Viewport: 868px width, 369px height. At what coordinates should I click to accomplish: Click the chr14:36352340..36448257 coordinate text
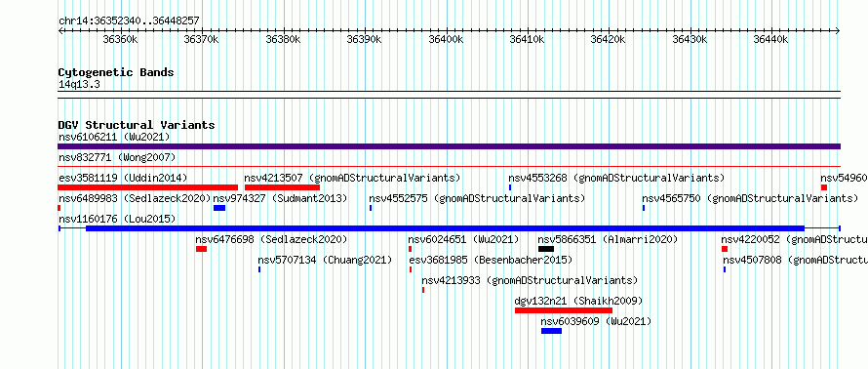[129, 21]
